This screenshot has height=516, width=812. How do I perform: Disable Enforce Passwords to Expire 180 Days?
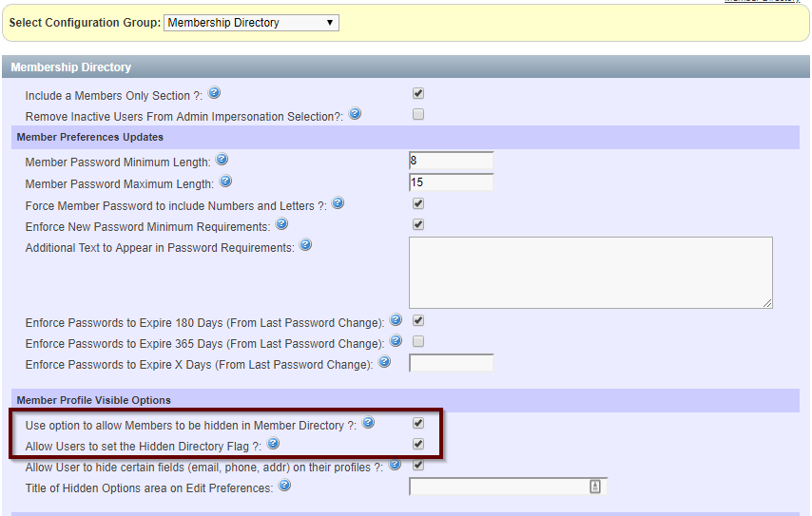coord(418,320)
